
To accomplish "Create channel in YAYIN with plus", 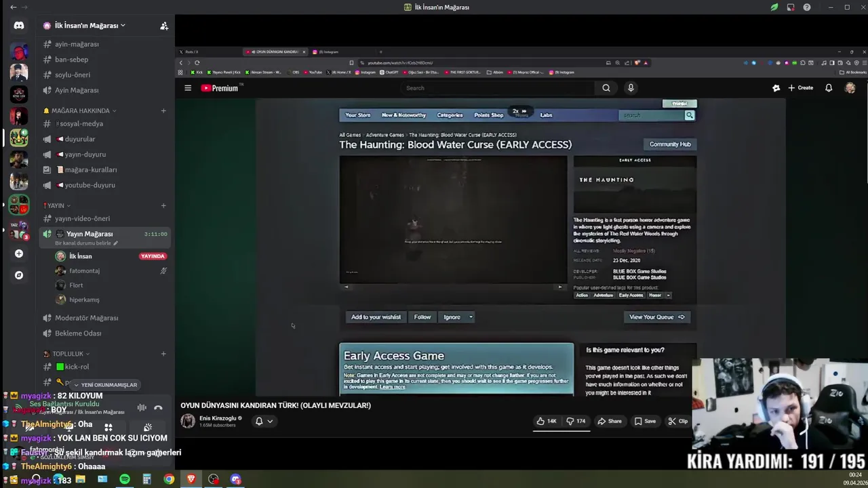I will 163,205.
